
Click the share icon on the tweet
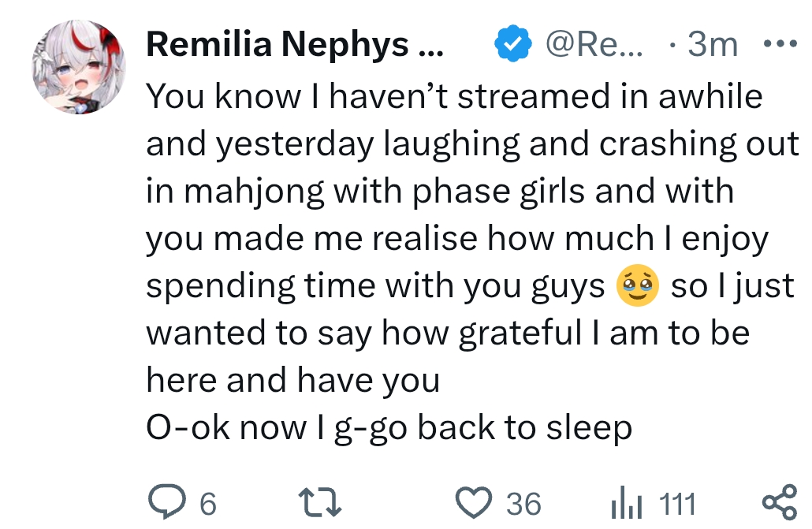pyautogui.click(x=780, y=502)
